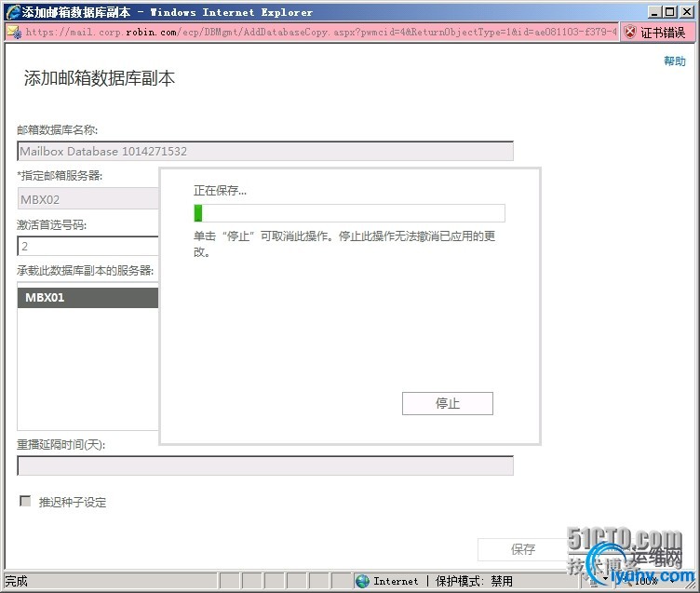Image resolution: width=700 pixels, height=593 pixels.
Task: Click the 重播延隔时间(天) input field
Action: point(265,465)
